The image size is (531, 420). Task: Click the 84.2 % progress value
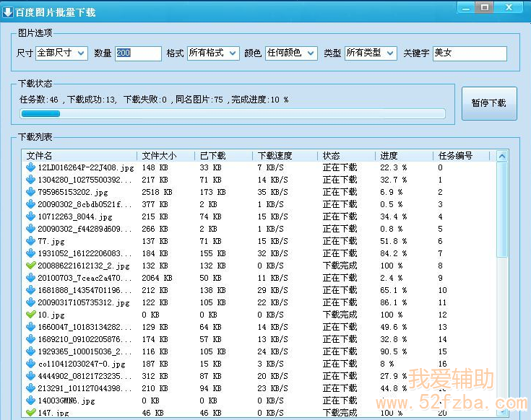click(x=393, y=253)
